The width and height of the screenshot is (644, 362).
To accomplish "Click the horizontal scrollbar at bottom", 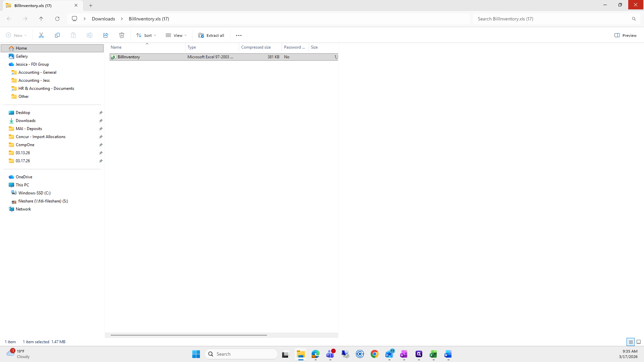I will 189,335.
